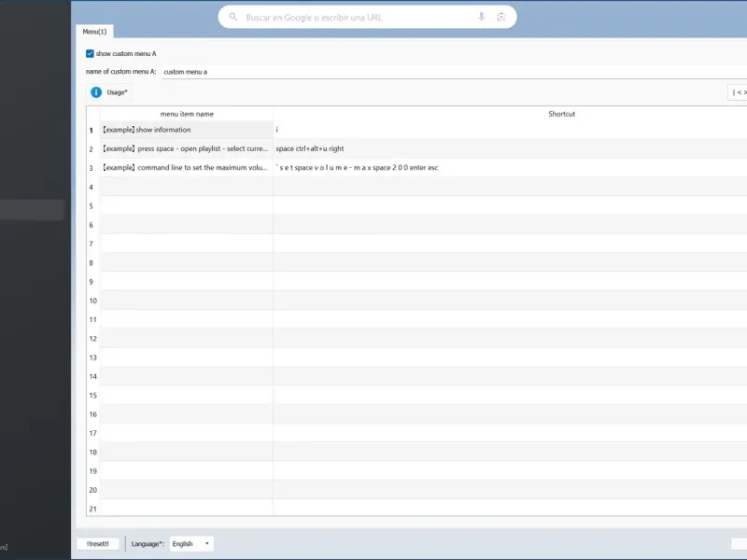Select row header number 16
The height and width of the screenshot is (560, 747).
(93, 414)
